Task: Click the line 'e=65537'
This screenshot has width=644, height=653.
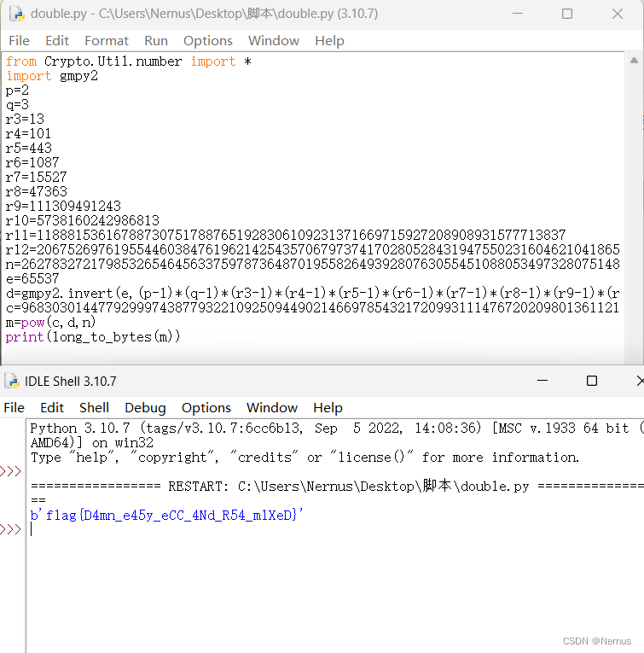Action: point(33,278)
